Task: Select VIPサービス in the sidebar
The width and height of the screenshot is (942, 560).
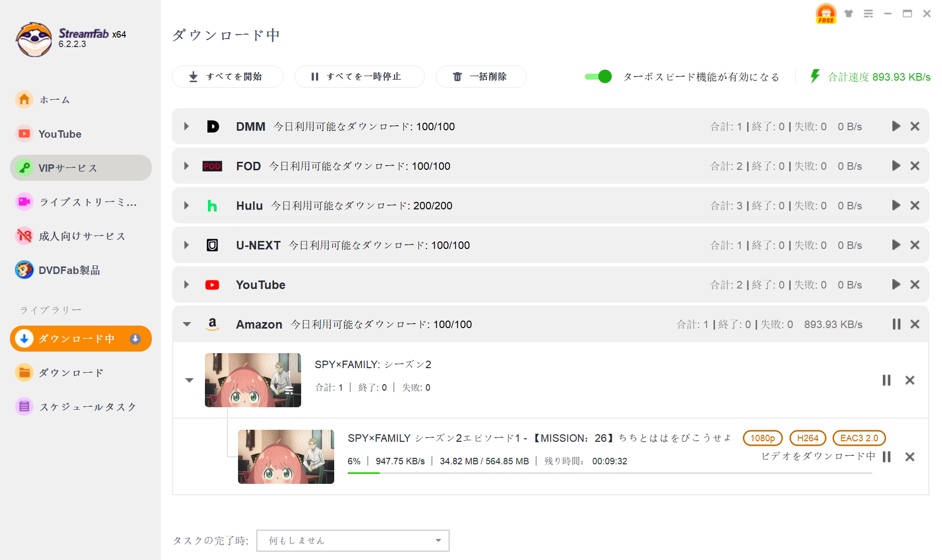Action: 81,168
